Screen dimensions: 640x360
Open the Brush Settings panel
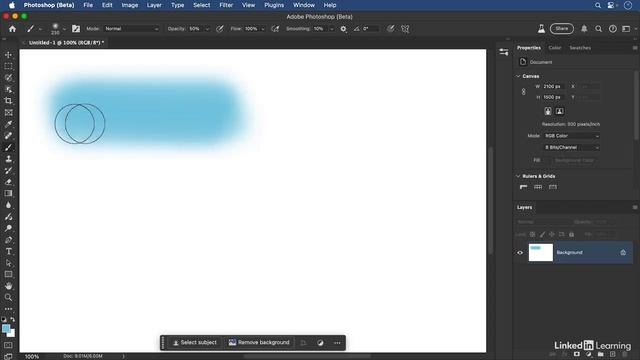click(76, 29)
